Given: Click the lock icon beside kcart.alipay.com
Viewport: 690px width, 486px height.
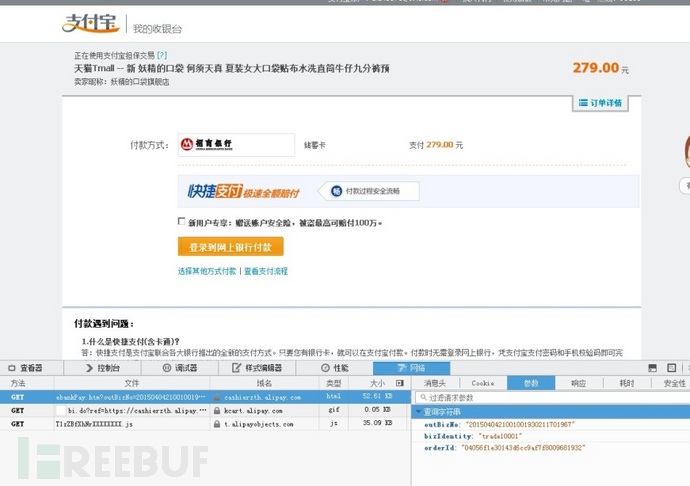Looking at the screenshot, I should (217, 411).
